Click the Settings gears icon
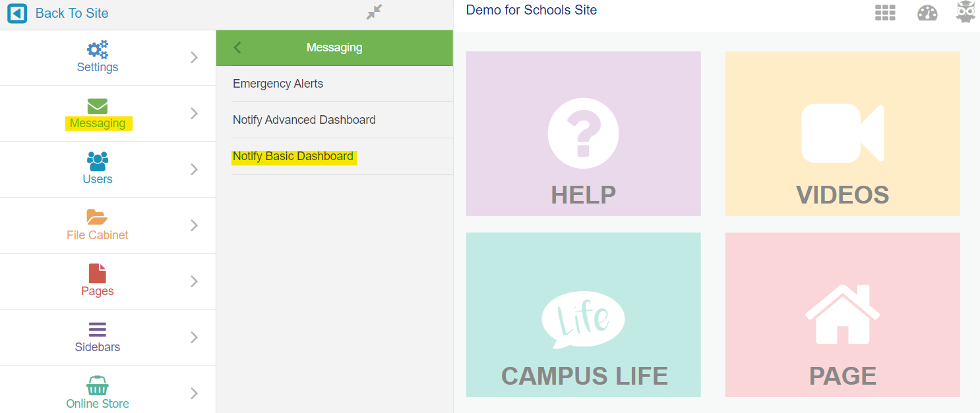Image resolution: width=980 pixels, height=413 pixels. tap(98, 49)
